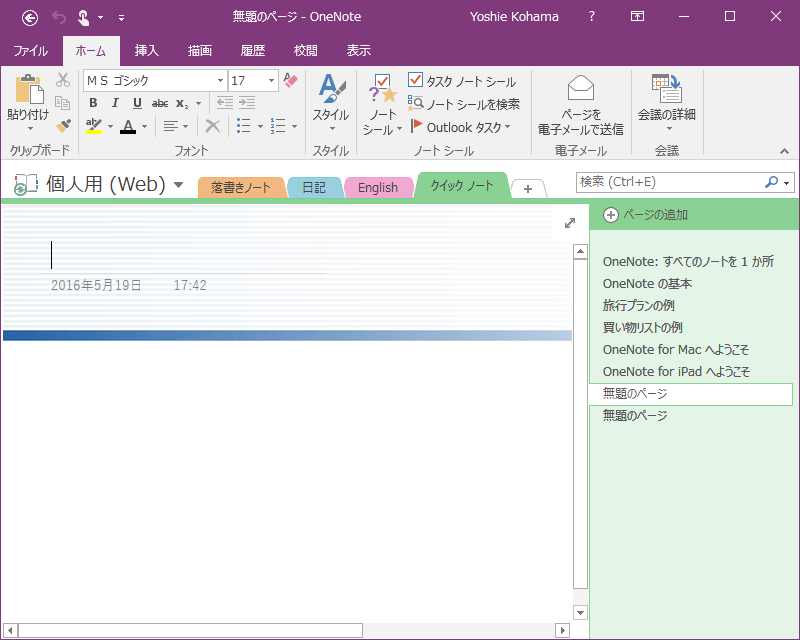Select the Format Painter brush
The height and width of the screenshot is (640, 800).
coord(63,125)
